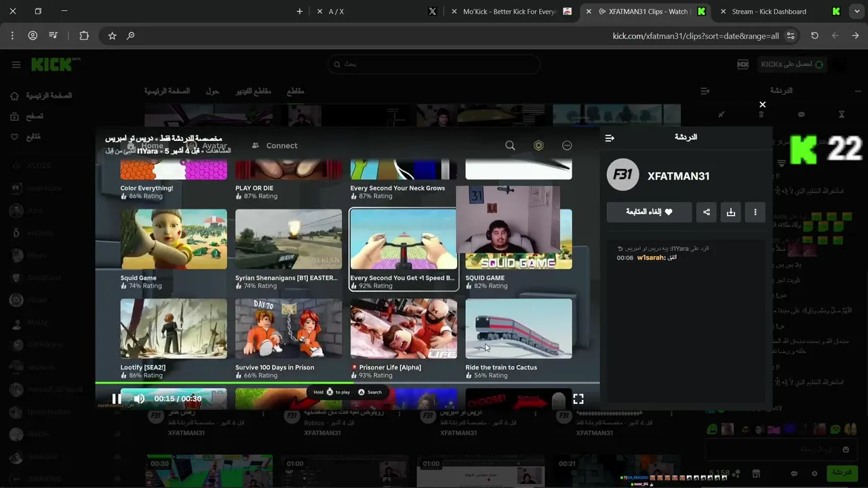The image size is (868, 488).
Task: Focus the Kick search field
Action: 434,64
